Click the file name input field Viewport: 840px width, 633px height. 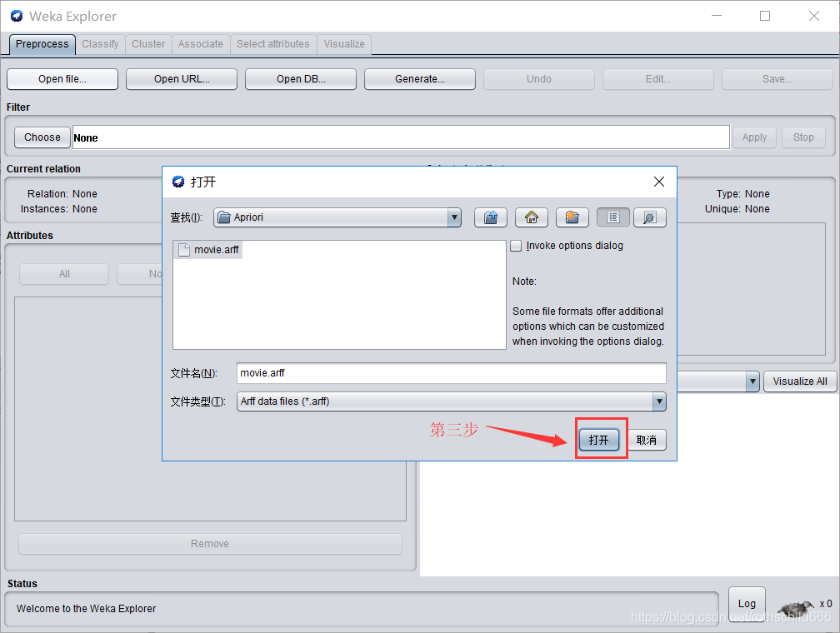pyautogui.click(x=451, y=373)
